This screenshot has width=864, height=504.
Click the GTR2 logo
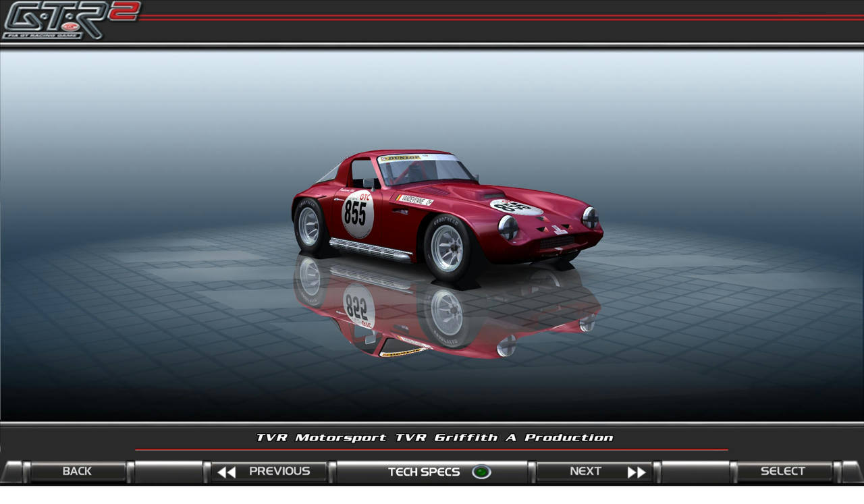point(71,20)
